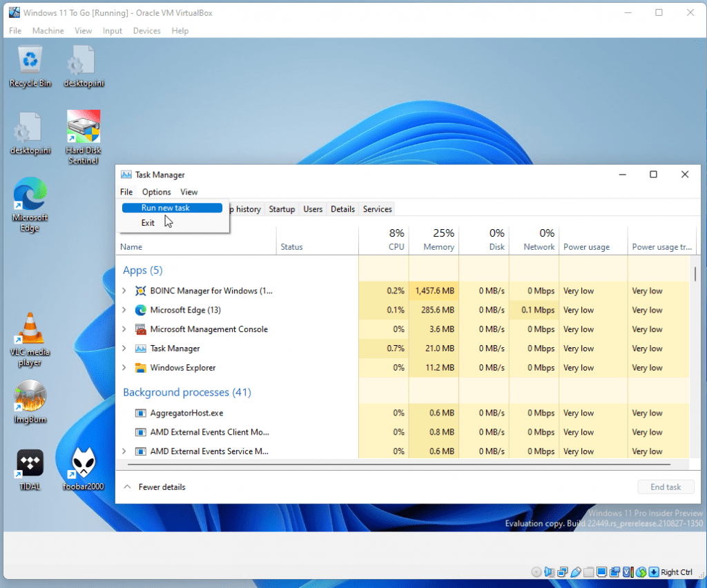Expand the Windows Explorer process entry
Image resolution: width=707 pixels, height=588 pixels.
coord(124,368)
